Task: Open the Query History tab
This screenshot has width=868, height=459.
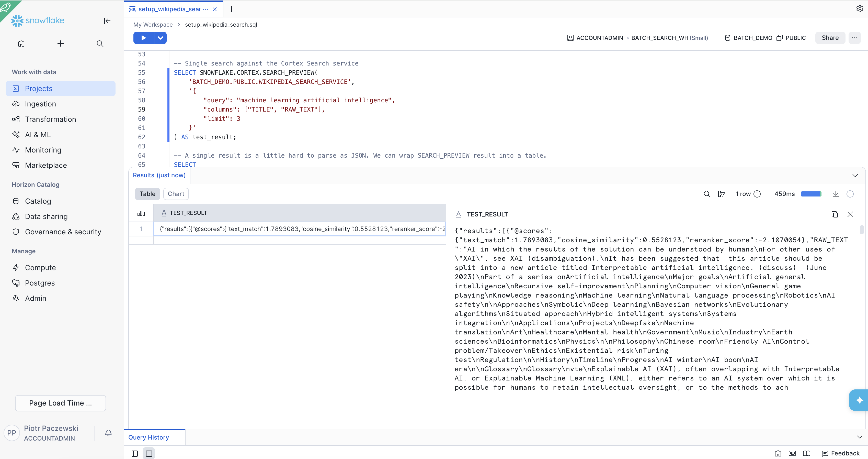Action: pyautogui.click(x=149, y=438)
